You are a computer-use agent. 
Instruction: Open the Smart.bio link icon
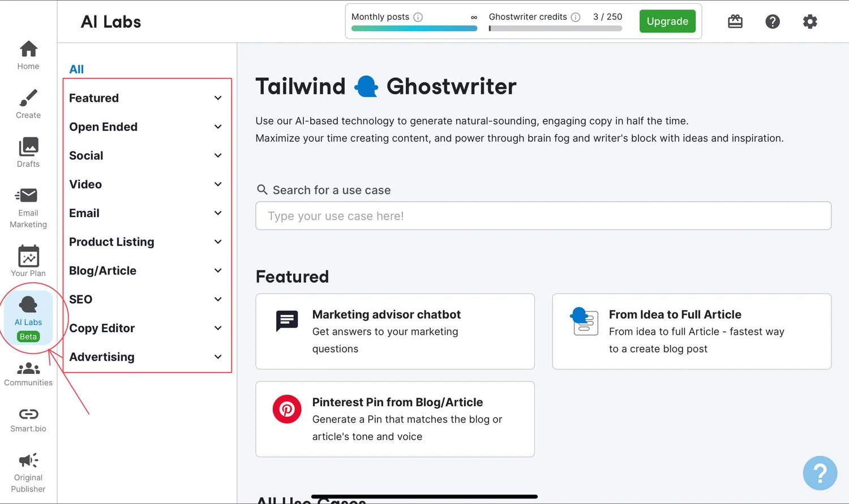(28, 415)
